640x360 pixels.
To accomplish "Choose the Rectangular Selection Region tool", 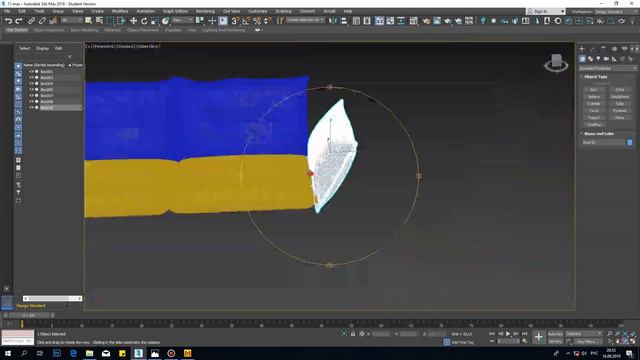I will [110, 21].
